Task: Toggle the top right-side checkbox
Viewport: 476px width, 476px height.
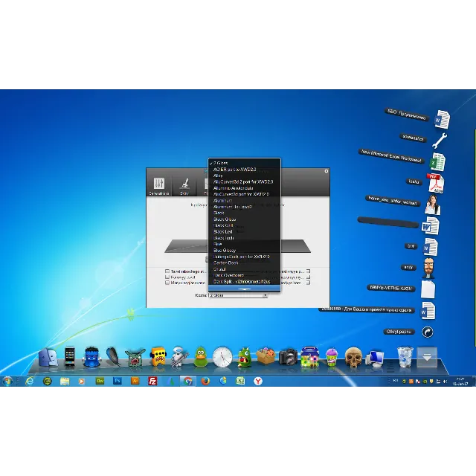Action: (x=308, y=271)
